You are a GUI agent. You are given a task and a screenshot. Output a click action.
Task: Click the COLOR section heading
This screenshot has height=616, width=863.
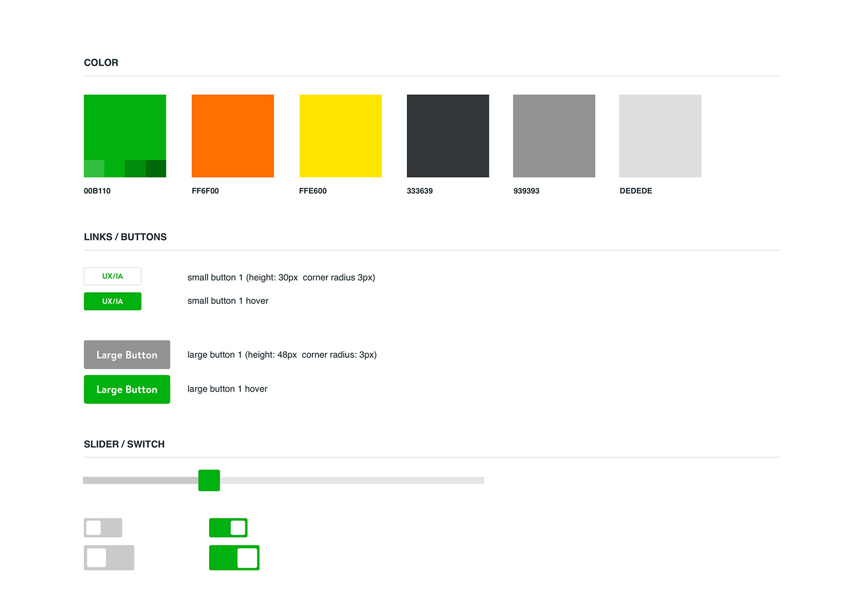coord(101,63)
